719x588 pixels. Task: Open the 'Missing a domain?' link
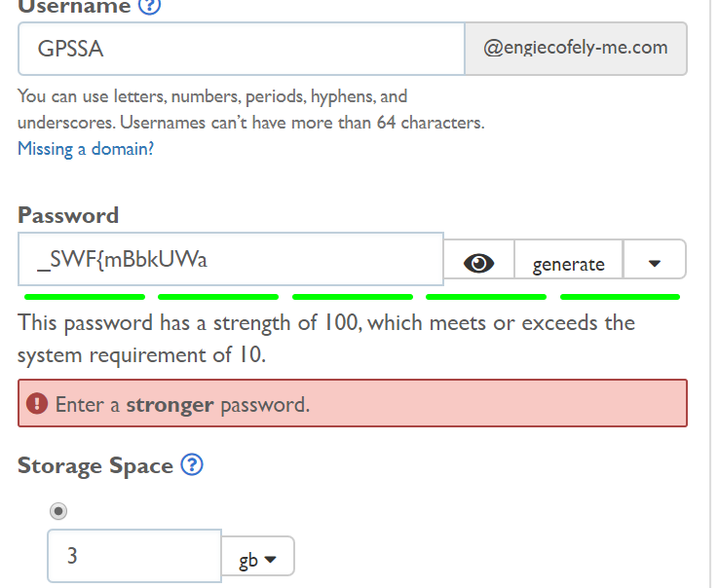86,149
